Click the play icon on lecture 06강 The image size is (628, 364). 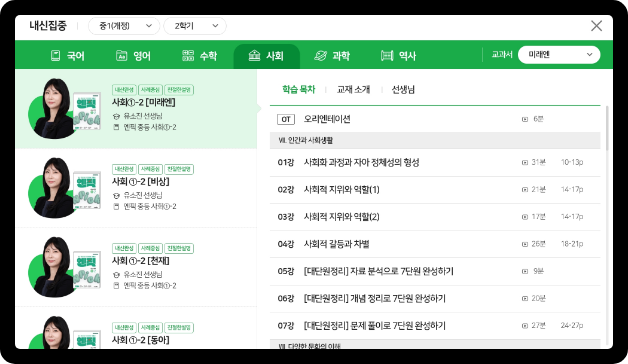tap(525, 299)
